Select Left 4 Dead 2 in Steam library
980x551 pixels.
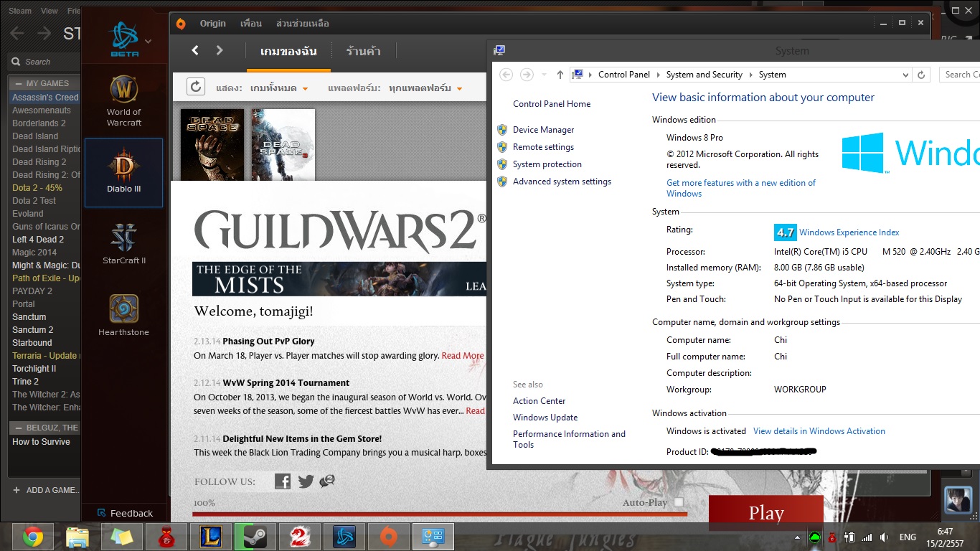(x=38, y=240)
